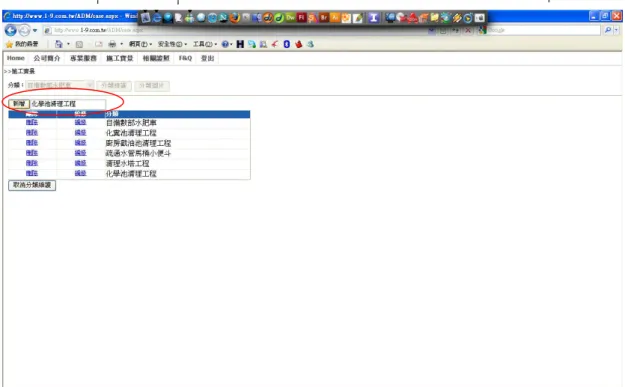The height and width of the screenshot is (387, 625).
Task: Open the 施工實景 menu item
Action: coord(120,58)
